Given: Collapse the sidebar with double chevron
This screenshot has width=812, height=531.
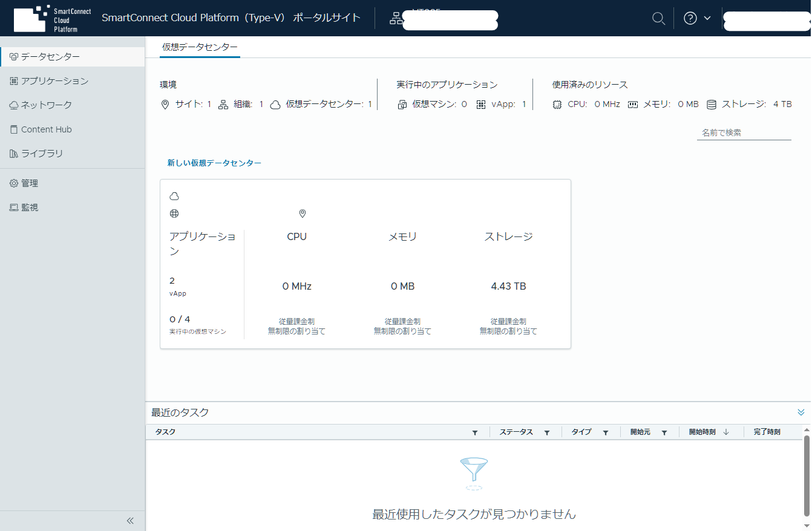Looking at the screenshot, I should (x=130, y=521).
